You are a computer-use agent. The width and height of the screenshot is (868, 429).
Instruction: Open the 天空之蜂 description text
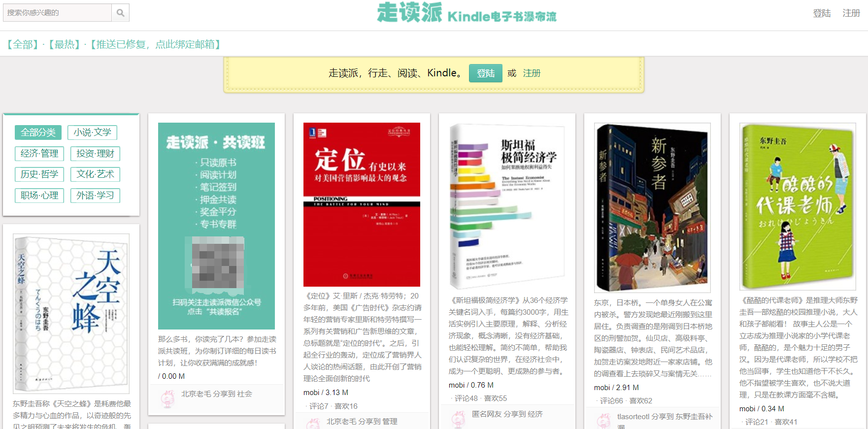coord(72,414)
